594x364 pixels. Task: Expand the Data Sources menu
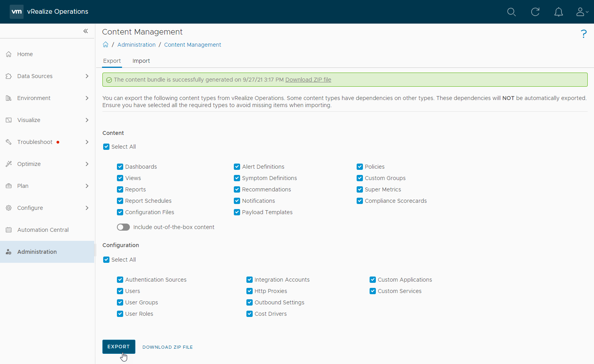click(87, 76)
